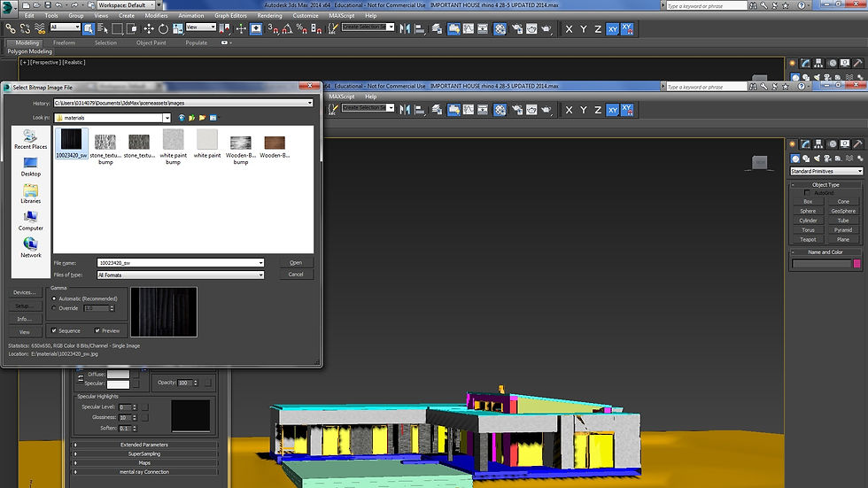Viewport: 868px width, 488px height.
Task: Open Desktop in the places sidebar
Action: pyautogui.click(x=31, y=166)
